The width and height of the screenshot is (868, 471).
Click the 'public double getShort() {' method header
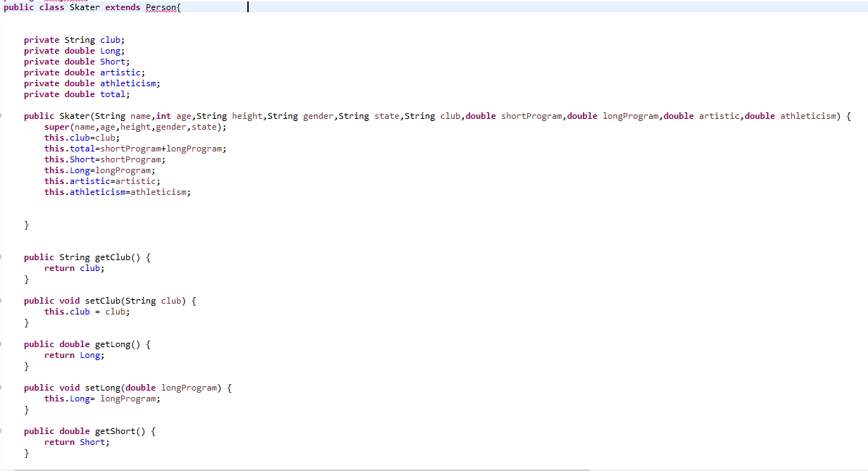pyautogui.click(x=90, y=431)
